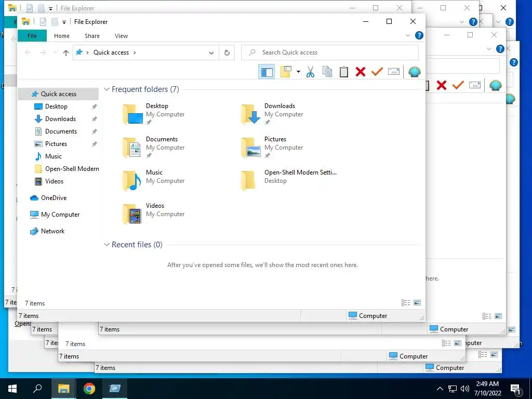Click the Folder Options toolbar icon
Screen dimensions: 532x399
(x=286, y=72)
